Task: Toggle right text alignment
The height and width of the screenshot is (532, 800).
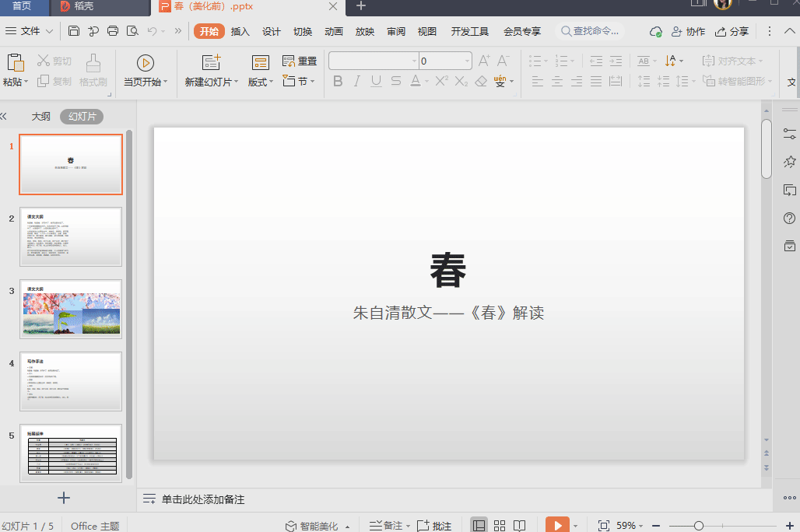Action: [577, 81]
